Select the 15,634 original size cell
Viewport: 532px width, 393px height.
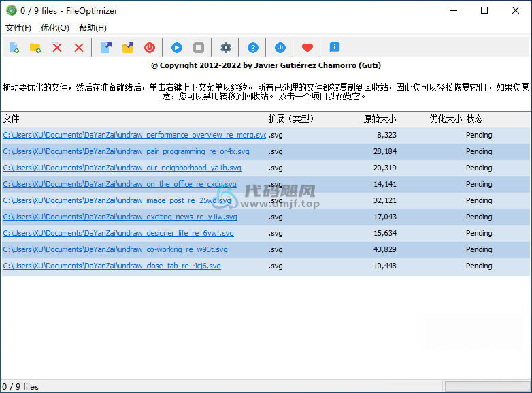click(x=385, y=233)
